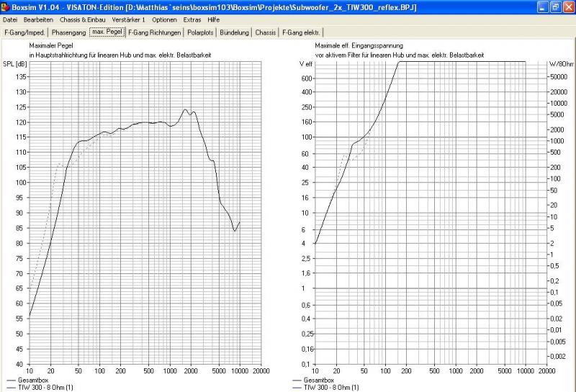Open the Polarplots tab

pos(200,32)
